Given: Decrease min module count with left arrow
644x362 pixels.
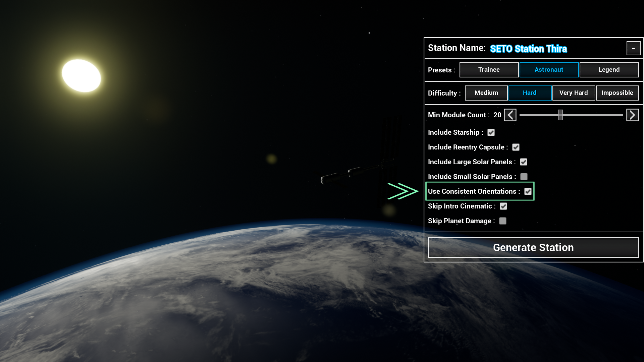Looking at the screenshot, I should [510, 115].
